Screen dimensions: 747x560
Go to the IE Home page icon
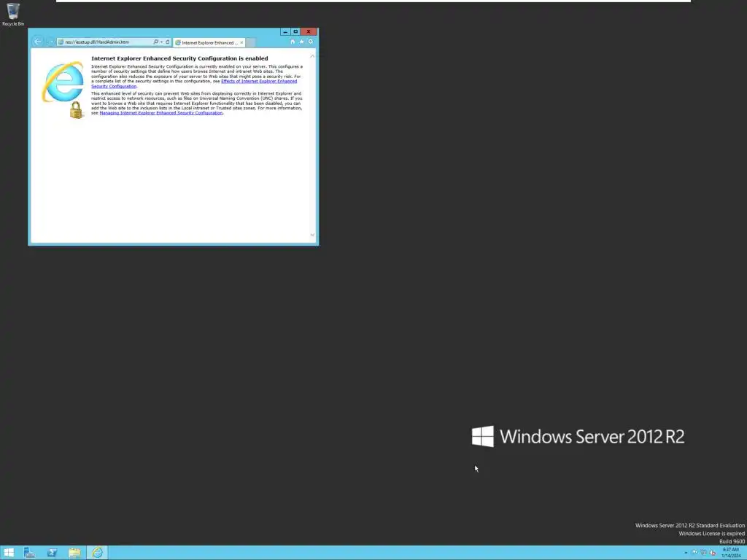pyautogui.click(x=293, y=42)
